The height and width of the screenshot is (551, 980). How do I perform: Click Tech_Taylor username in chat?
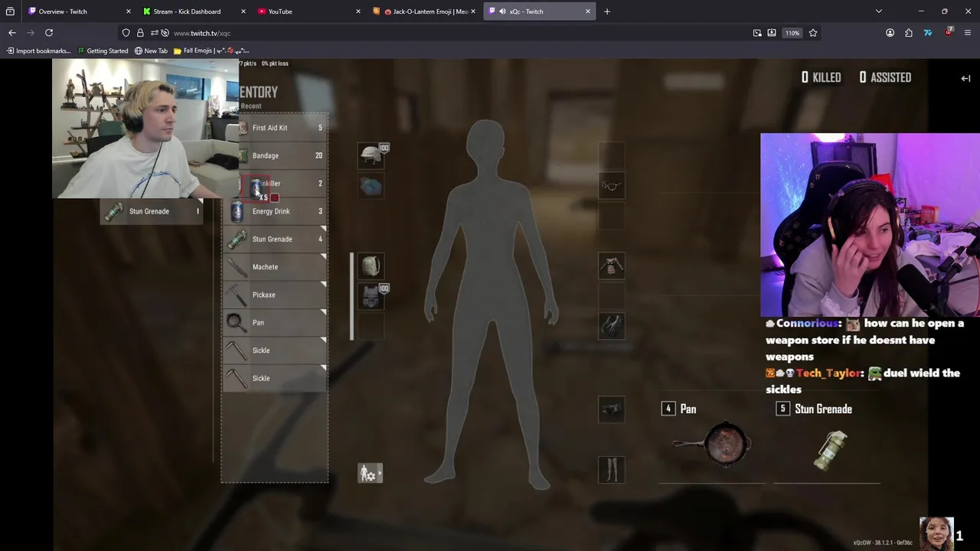pyautogui.click(x=829, y=373)
